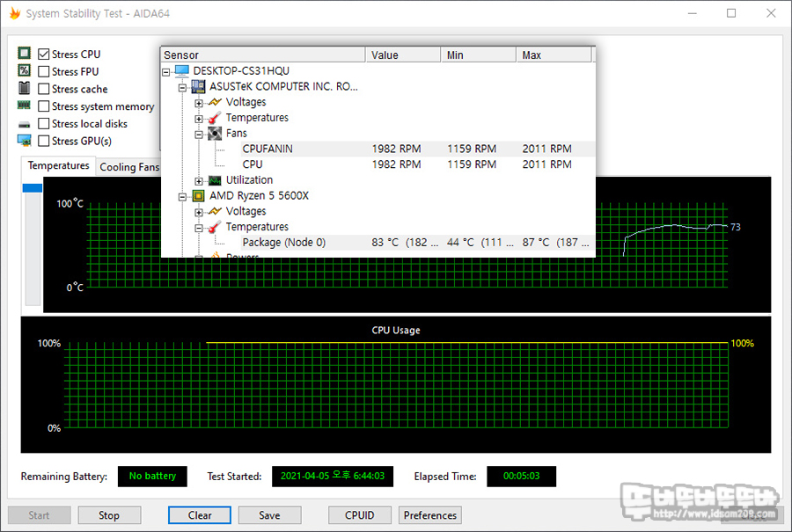
Task: Minimize the System Stability Test window
Action: [693, 13]
